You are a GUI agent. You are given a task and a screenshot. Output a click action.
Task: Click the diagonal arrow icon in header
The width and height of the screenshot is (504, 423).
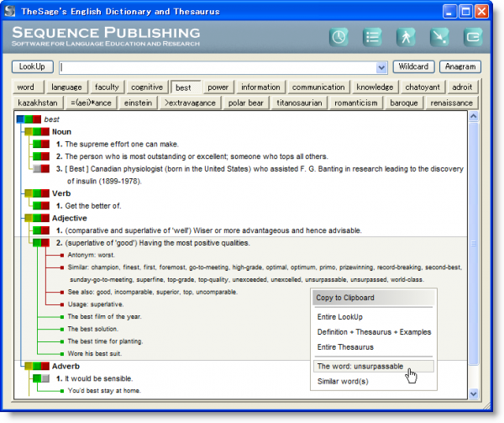coord(439,37)
